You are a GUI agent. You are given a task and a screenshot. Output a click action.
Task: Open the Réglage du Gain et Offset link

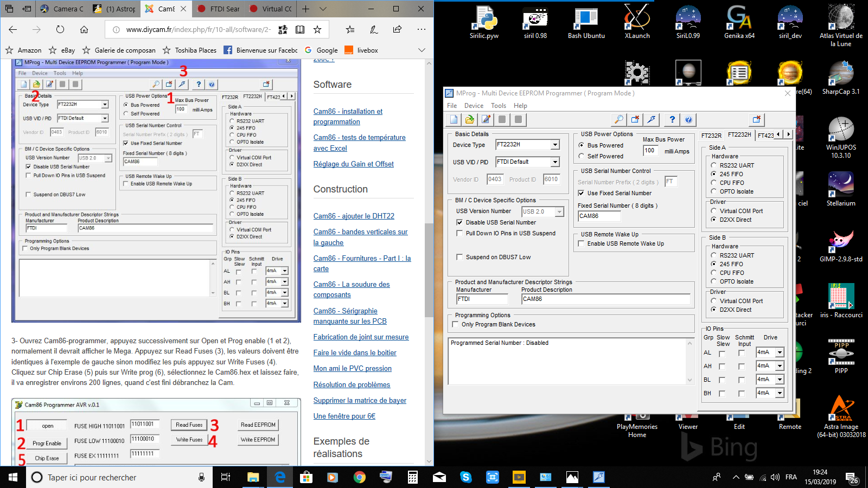[x=353, y=164]
